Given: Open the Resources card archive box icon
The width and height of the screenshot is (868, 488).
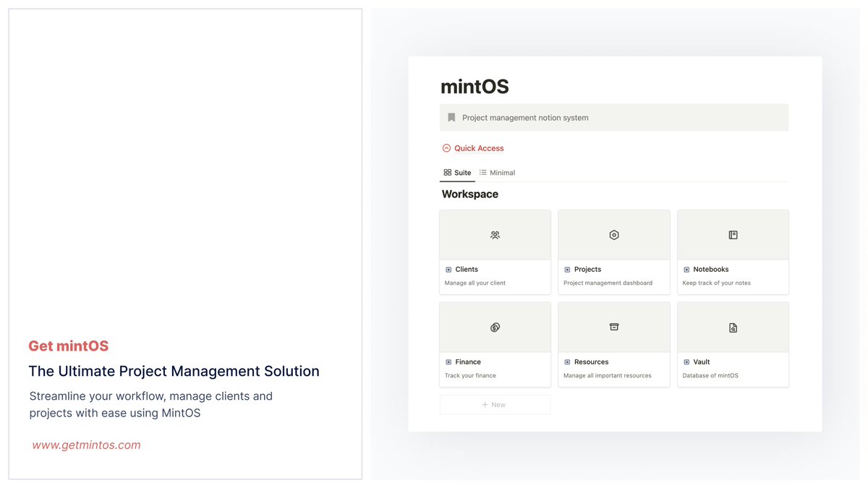Looking at the screenshot, I should click(614, 327).
